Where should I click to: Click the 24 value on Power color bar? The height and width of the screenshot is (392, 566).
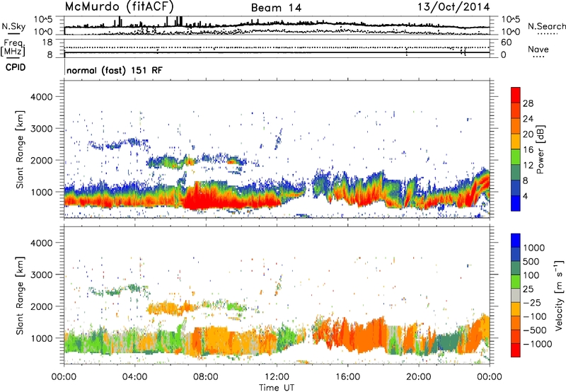coord(528,119)
